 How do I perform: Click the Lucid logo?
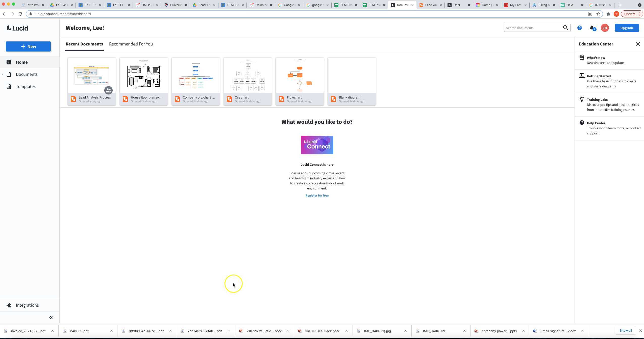tap(17, 28)
